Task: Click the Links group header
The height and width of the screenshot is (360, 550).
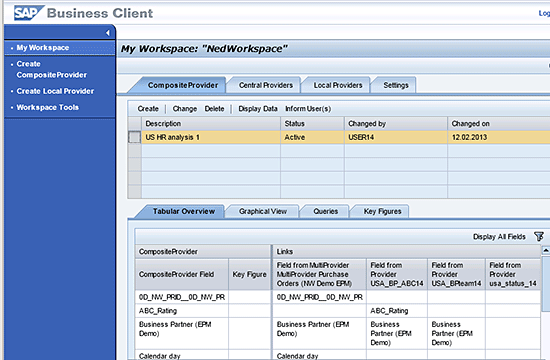Action: 407,252
